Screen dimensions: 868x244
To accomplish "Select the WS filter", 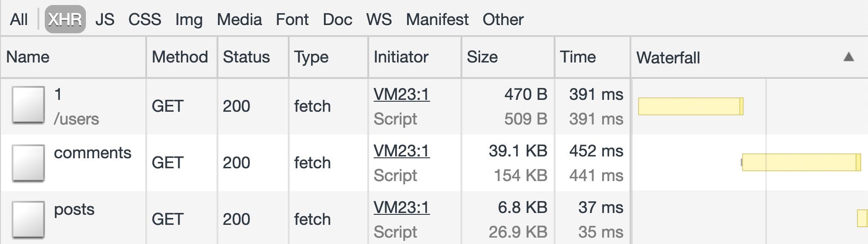I will pos(379,20).
